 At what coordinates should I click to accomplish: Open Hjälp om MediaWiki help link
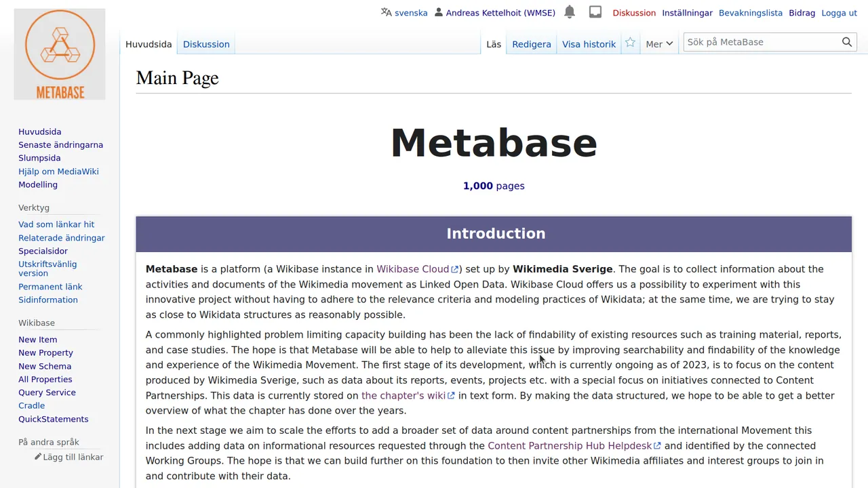click(58, 171)
